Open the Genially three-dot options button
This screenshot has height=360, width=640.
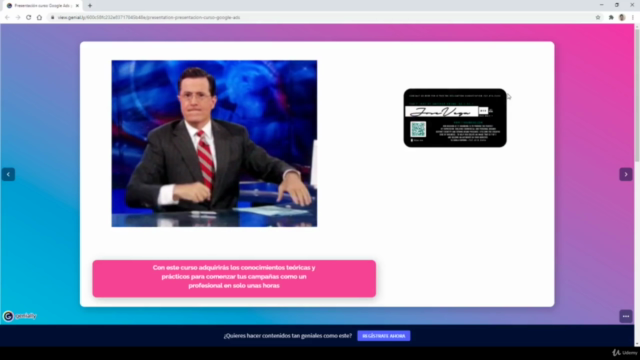pos(626,316)
